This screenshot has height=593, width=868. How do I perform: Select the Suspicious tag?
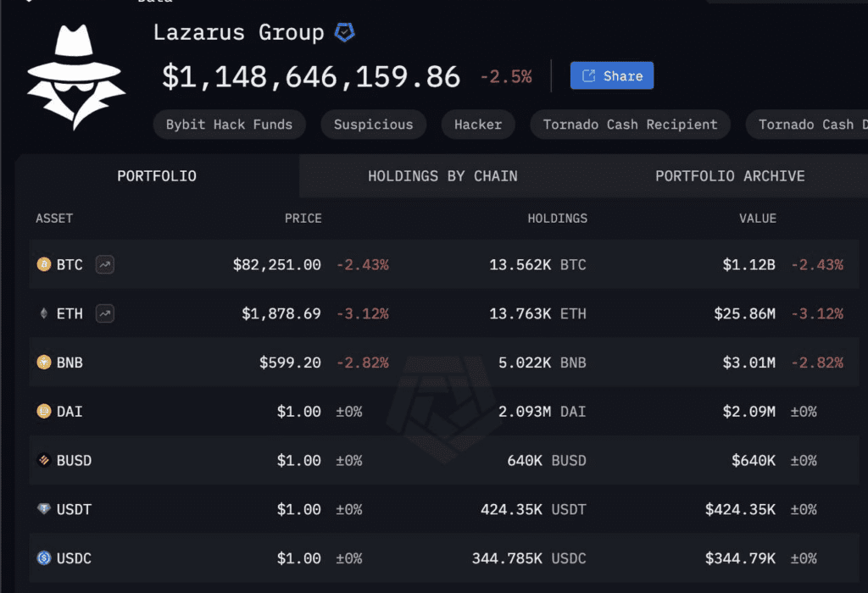coord(373,125)
